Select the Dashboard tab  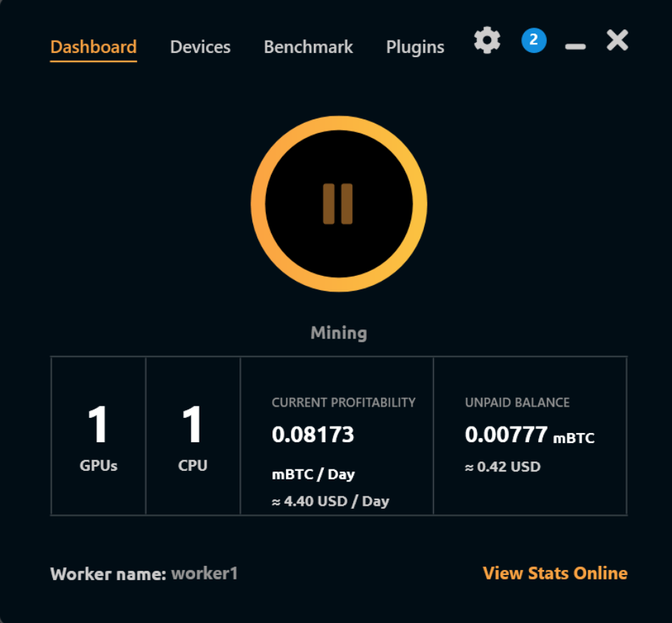pos(94,47)
